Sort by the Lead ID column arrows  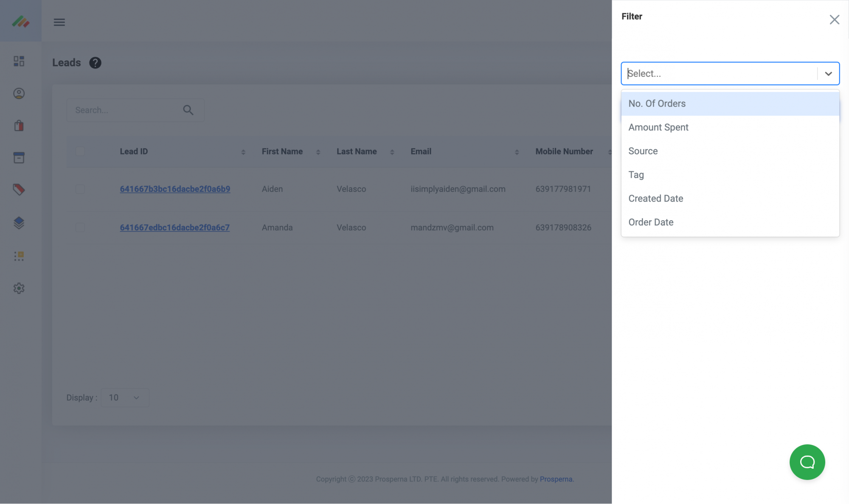pos(243,152)
